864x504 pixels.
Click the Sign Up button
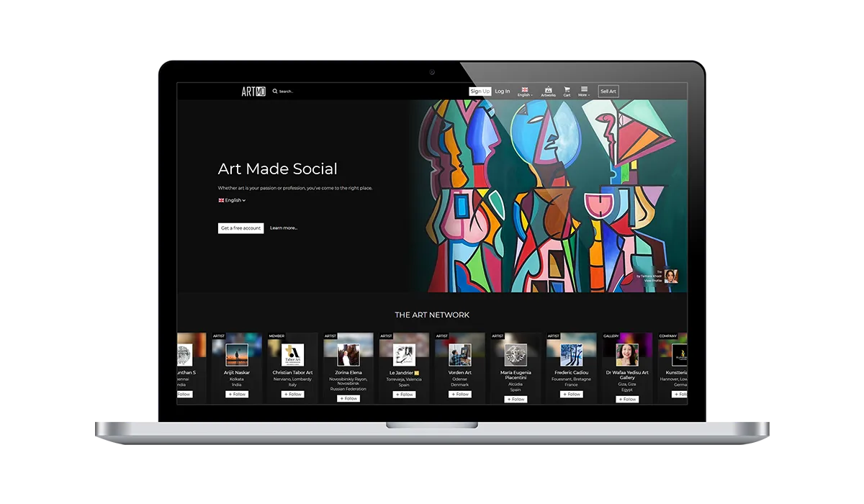pyautogui.click(x=480, y=91)
